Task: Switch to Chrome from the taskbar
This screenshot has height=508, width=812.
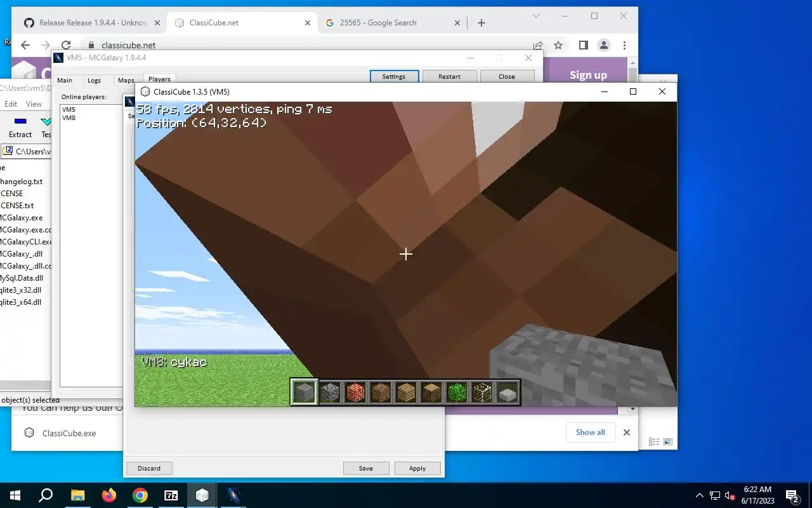Action: [x=140, y=495]
